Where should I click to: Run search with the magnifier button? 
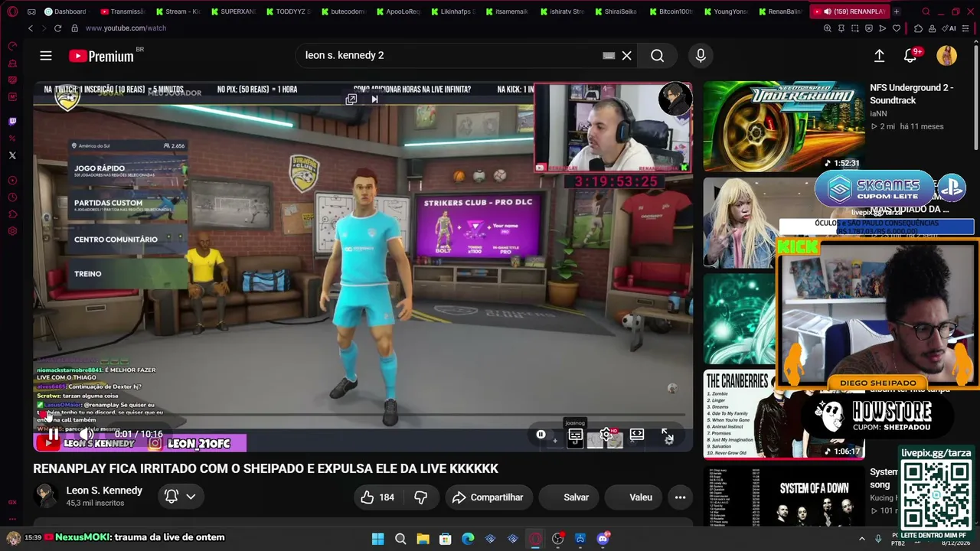point(657,56)
